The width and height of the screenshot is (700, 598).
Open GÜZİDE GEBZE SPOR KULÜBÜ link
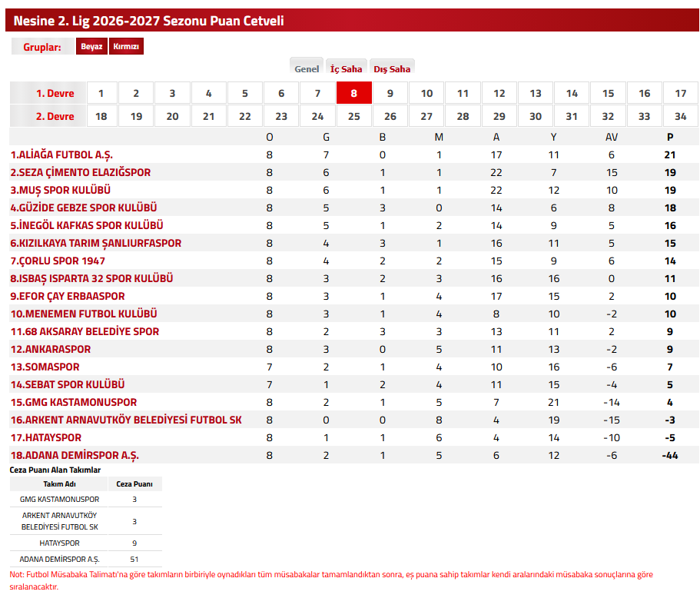[x=84, y=208]
